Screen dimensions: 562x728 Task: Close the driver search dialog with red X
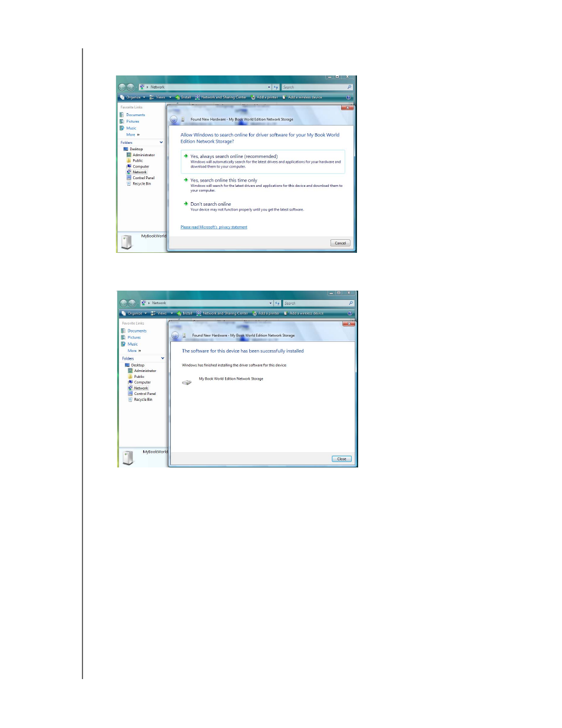tap(348, 108)
